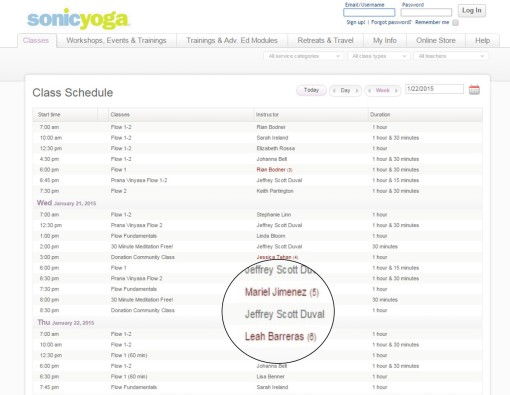The height and width of the screenshot is (395, 510).
Task: Select the Day view button
Action: (x=345, y=90)
